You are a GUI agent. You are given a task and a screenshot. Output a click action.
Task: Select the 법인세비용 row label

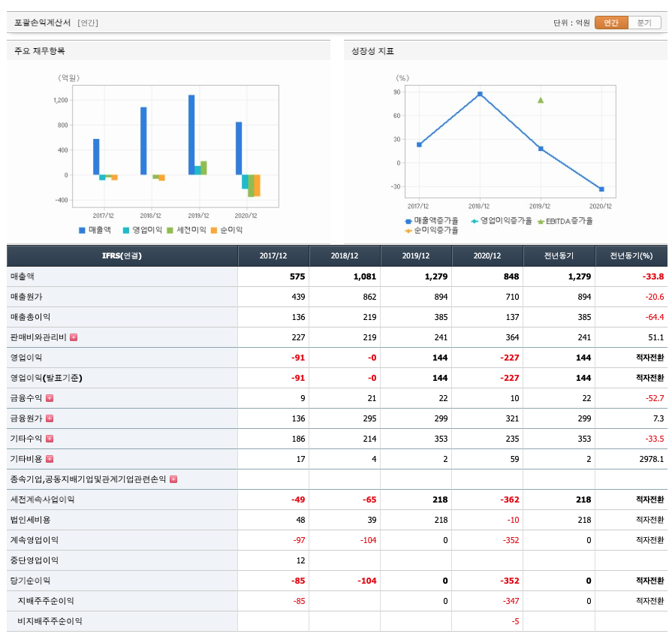31,520
